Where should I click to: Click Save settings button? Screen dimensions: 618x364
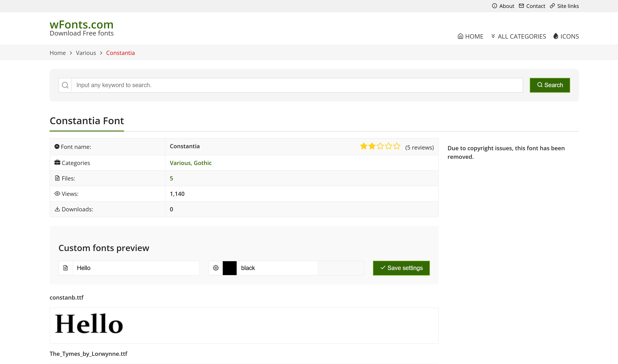[x=401, y=268]
